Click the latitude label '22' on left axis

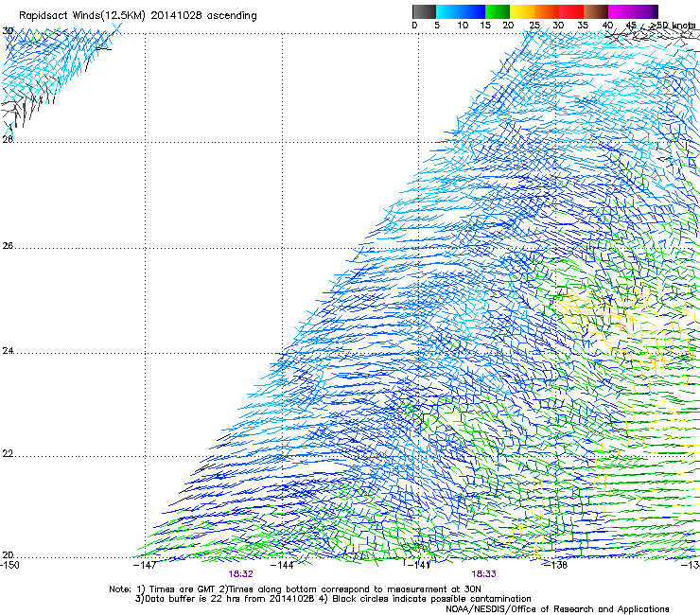click(8, 454)
